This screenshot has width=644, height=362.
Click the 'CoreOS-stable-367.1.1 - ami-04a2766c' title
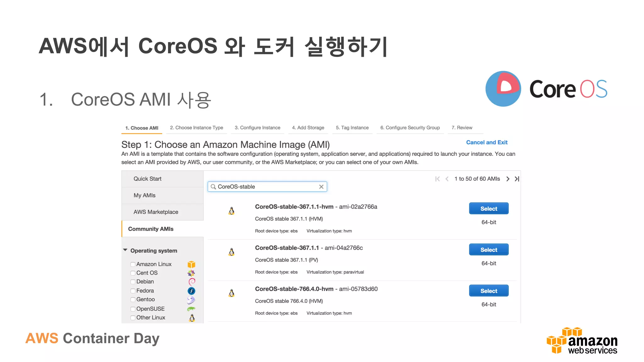click(x=309, y=248)
